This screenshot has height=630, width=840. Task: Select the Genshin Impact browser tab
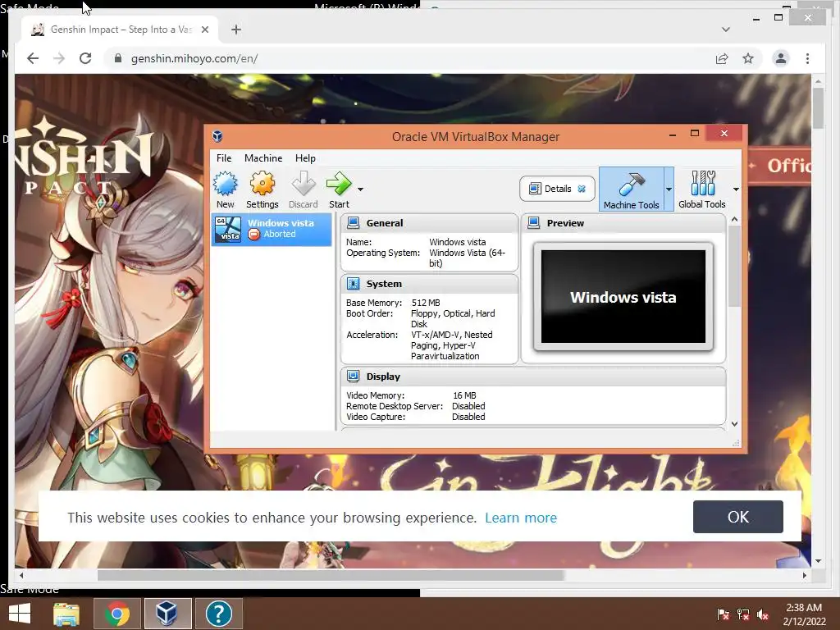(x=120, y=30)
